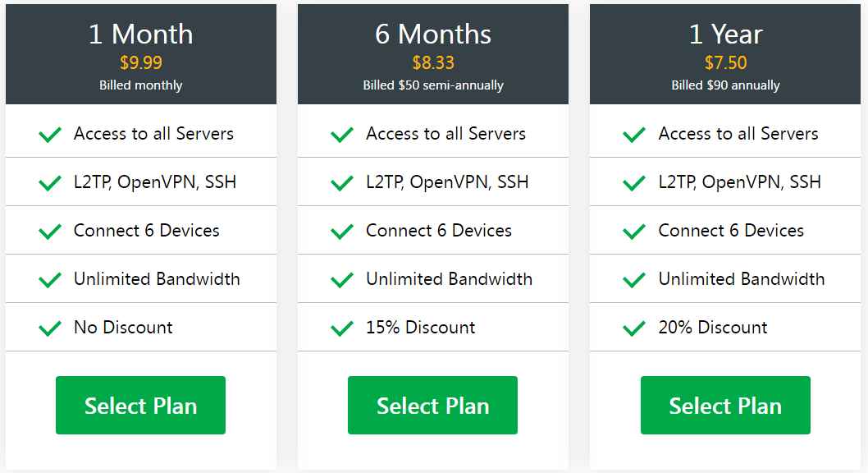Click the checkmark by 1 Month Access to all Servers
Screen dimensions: 868x473
50,135
